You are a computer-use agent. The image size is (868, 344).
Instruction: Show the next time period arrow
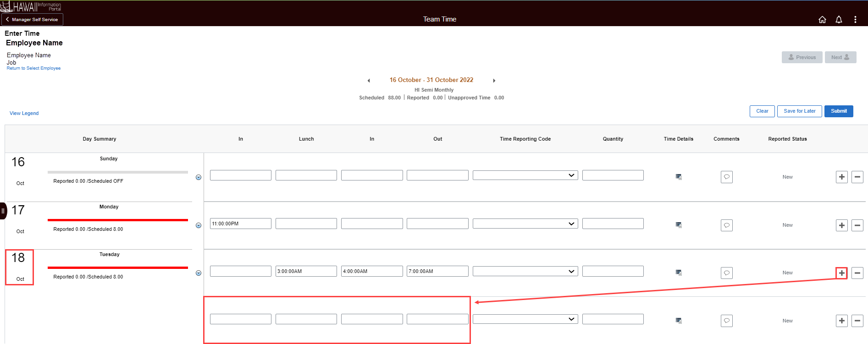click(494, 81)
